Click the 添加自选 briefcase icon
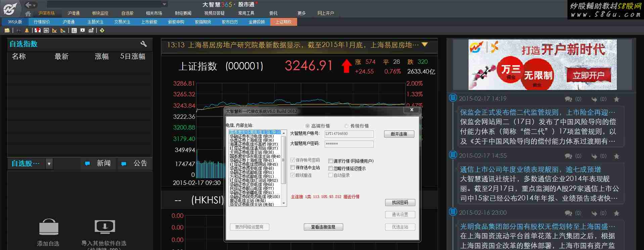644x250 pixels. (49, 227)
